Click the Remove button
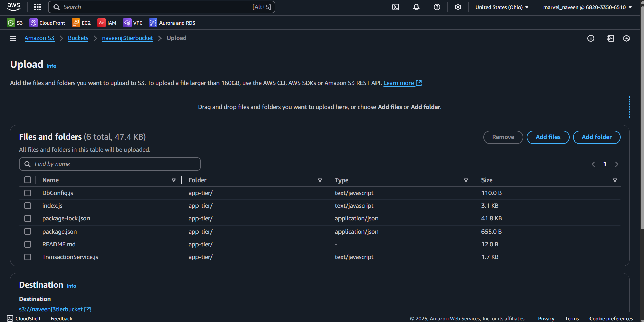This screenshot has height=322, width=644. [503, 137]
